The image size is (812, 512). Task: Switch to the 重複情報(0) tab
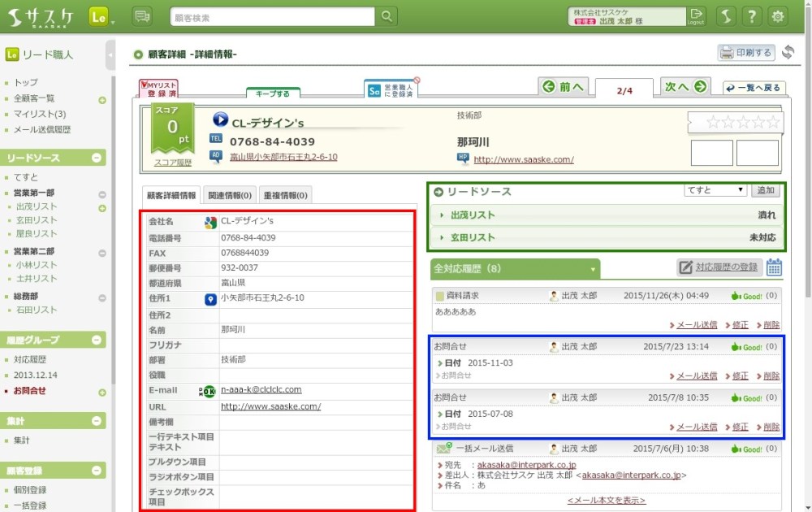pos(286,195)
